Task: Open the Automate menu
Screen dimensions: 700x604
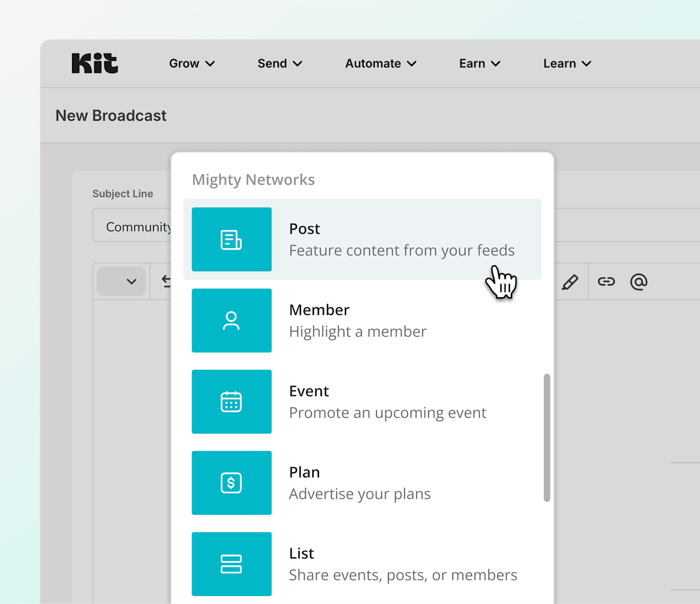Action: click(381, 64)
